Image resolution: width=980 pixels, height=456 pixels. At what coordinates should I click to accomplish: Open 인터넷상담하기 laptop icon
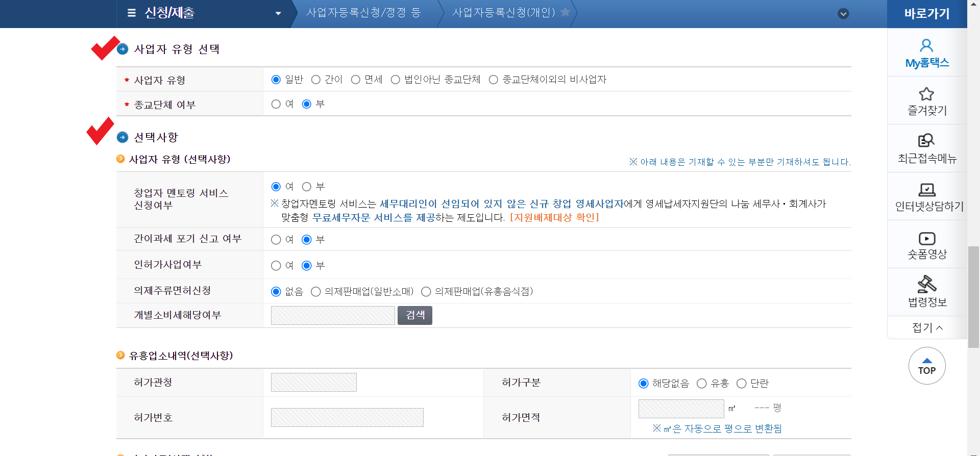(927, 190)
